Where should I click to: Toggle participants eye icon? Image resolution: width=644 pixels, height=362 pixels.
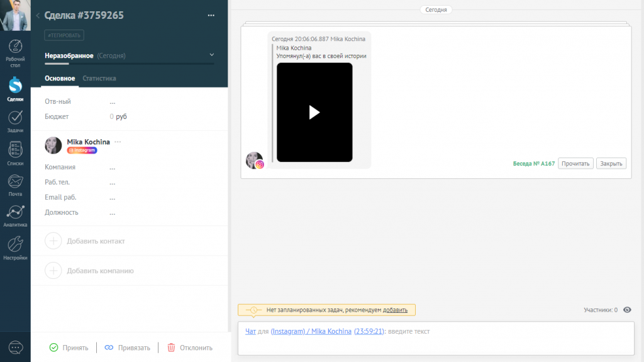tap(627, 310)
